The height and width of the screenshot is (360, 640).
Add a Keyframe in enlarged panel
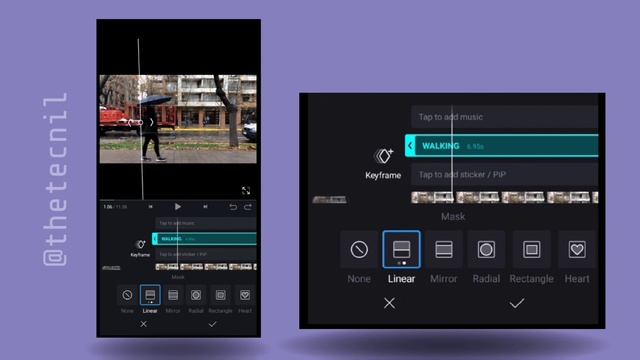point(383,164)
